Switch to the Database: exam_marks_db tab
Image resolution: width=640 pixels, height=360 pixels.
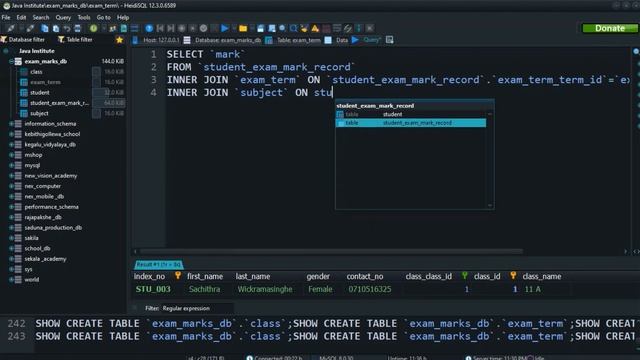[x=223, y=40]
